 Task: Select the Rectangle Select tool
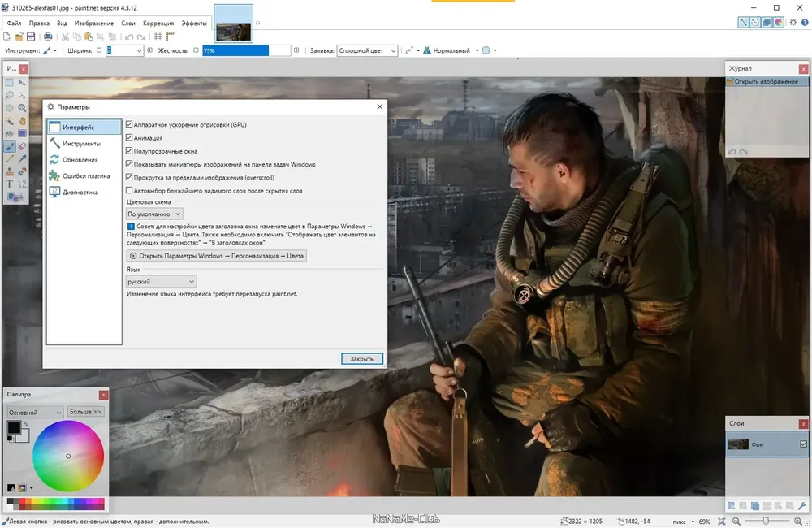point(9,83)
